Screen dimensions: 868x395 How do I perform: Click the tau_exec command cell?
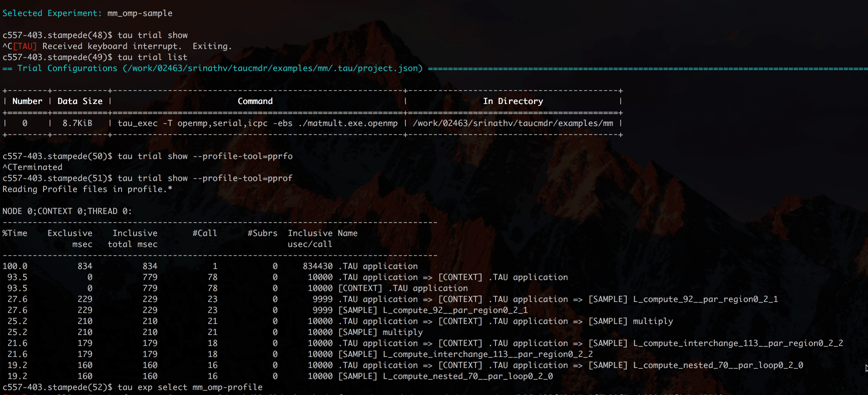click(x=258, y=123)
